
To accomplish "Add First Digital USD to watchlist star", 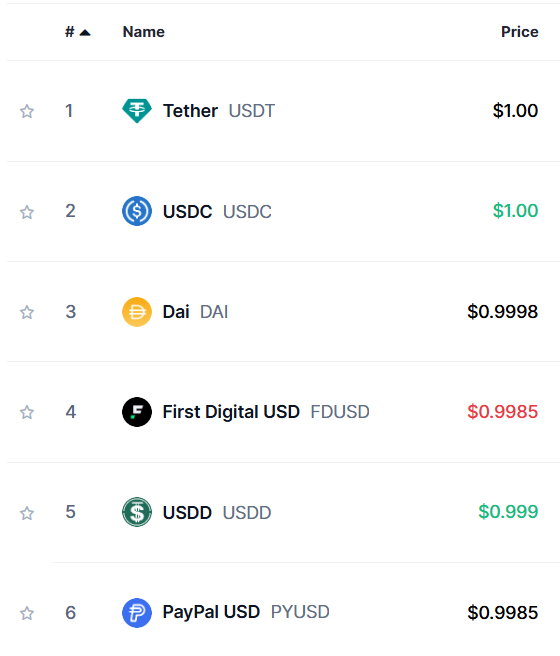I will (x=27, y=413).
